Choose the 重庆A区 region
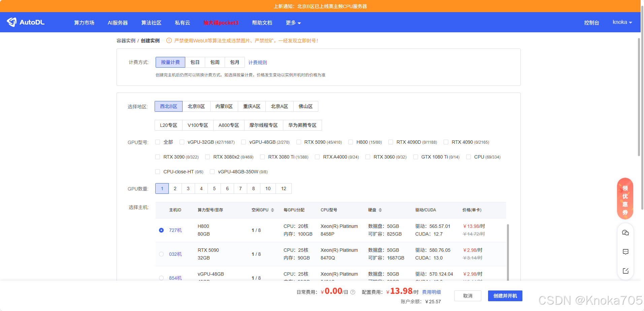The image size is (644, 311). pos(252,106)
